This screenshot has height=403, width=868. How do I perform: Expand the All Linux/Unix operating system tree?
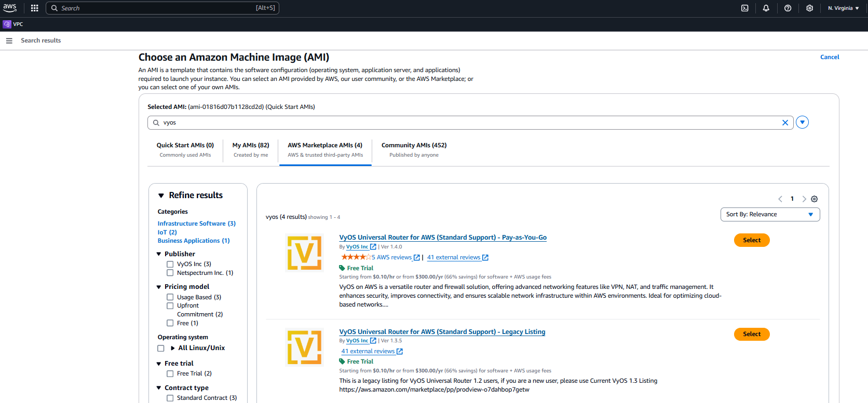(x=173, y=348)
